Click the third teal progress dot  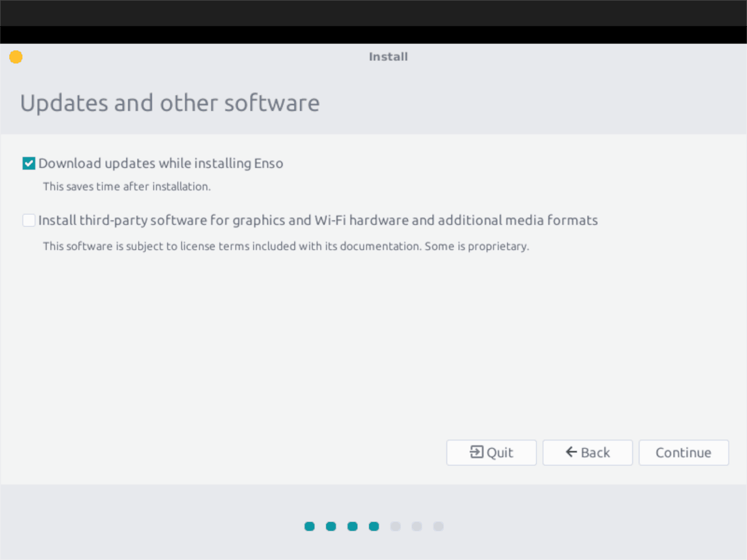point(352,526)
